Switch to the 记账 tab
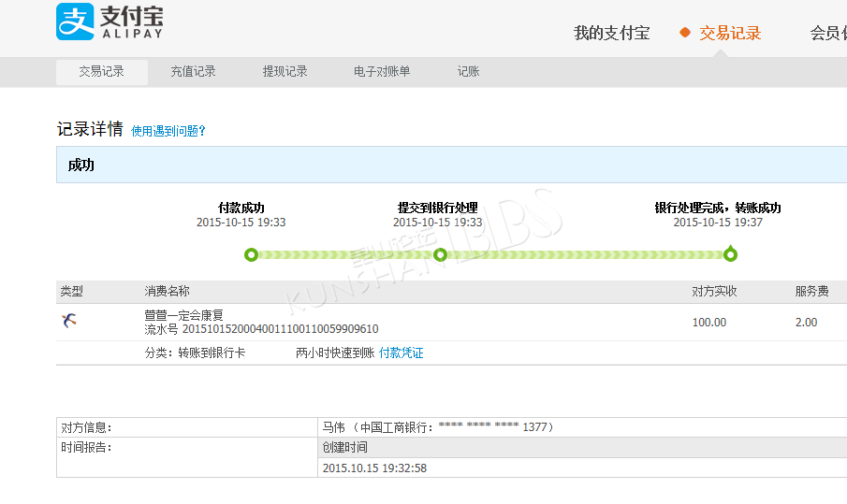 click(x=468, y=71)
